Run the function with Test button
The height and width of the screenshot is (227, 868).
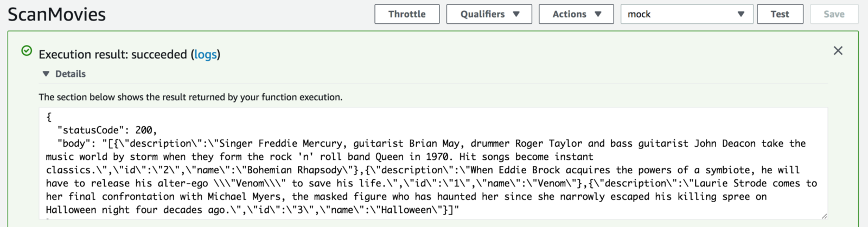[780, 14]
